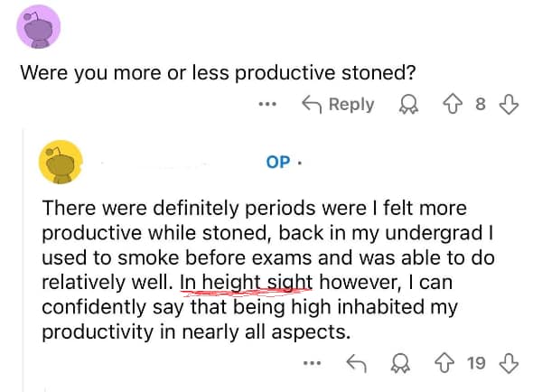Click the red-underlined "In height sight" phrase
542x392 pixels.
coord(245,282)
